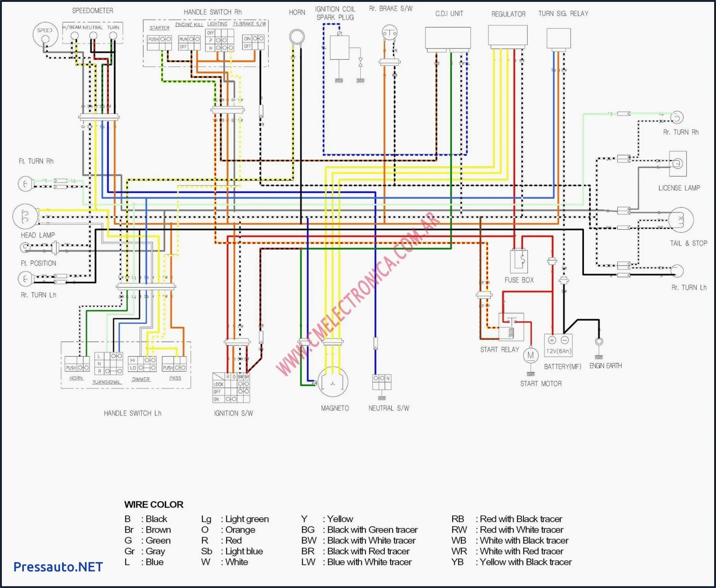Select the LIGHTING OFF-P-H switch table

coord(220,40)
